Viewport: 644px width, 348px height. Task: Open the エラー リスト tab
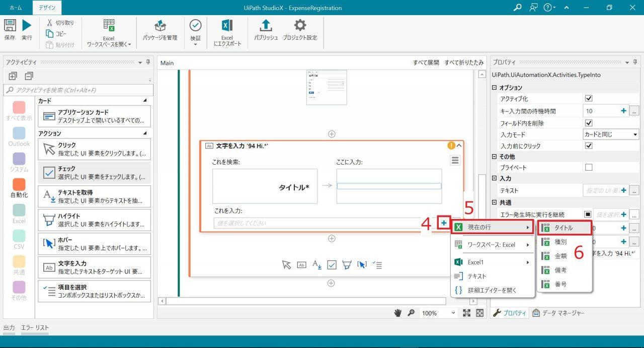[35, 328]
